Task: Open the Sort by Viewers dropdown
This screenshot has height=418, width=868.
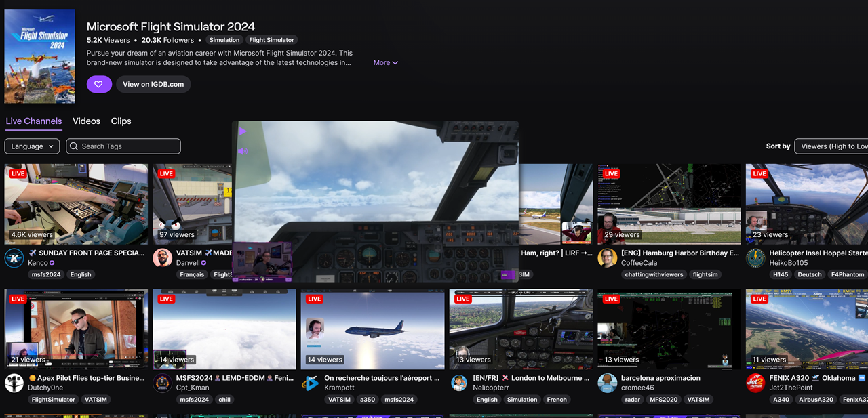Action: click(x=831, y=146)
